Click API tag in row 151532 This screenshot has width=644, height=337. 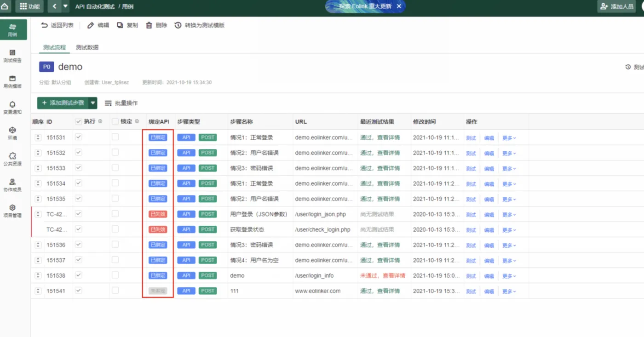pos(186,153)
